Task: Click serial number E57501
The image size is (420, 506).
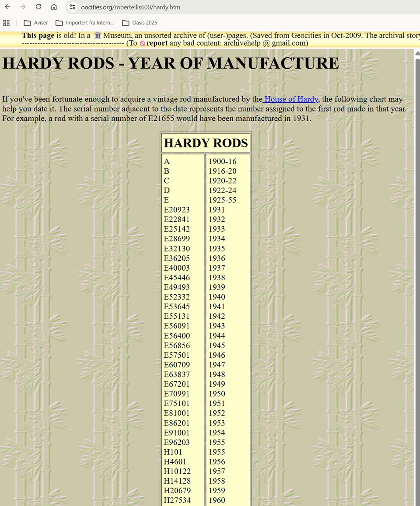Action: (x=177, y=355)
